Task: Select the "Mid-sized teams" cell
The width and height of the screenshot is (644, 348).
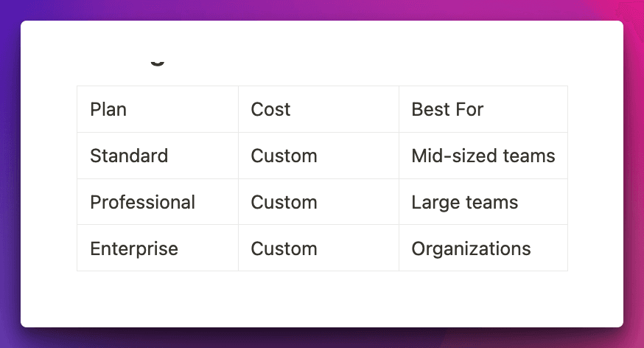Action: [x=483, y=156]
